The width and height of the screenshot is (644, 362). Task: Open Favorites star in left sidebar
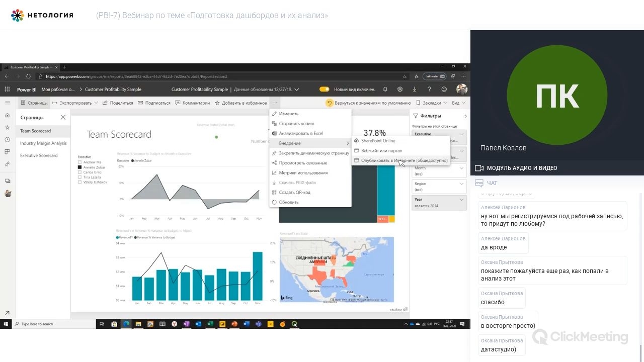click(7, 127)
